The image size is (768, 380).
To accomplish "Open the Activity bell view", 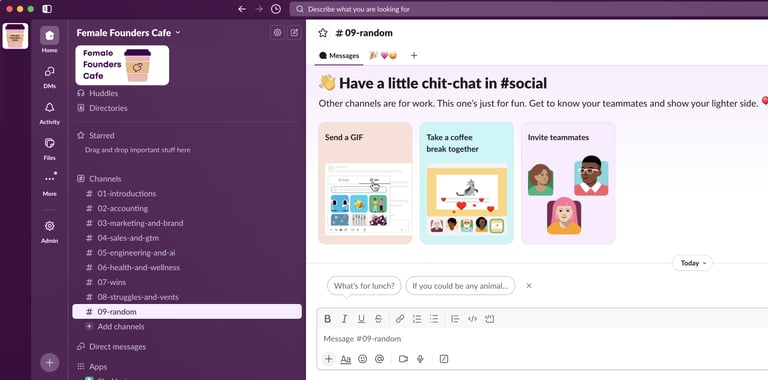I will (x=49, y=113).
